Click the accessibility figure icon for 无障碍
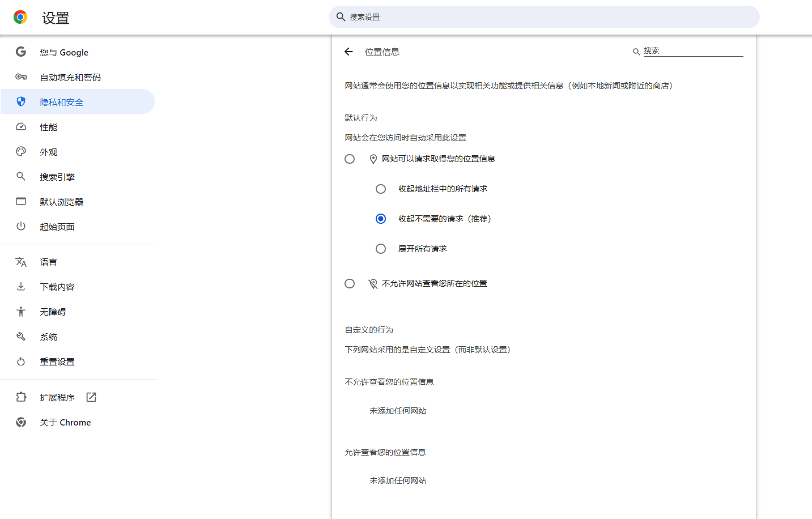Image resolution: width=812 pixels, height=519 pixels. (21, 311)
